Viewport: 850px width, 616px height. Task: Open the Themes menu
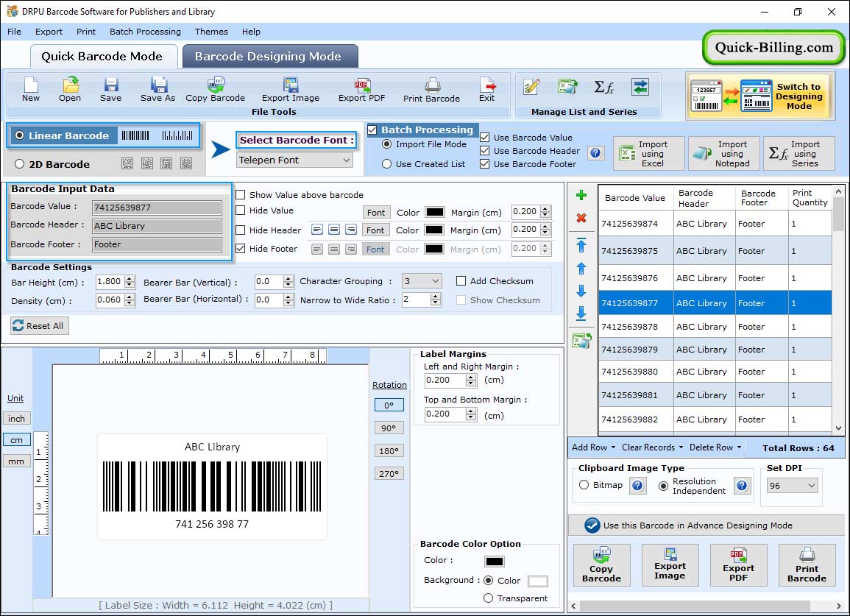point(211,32)
